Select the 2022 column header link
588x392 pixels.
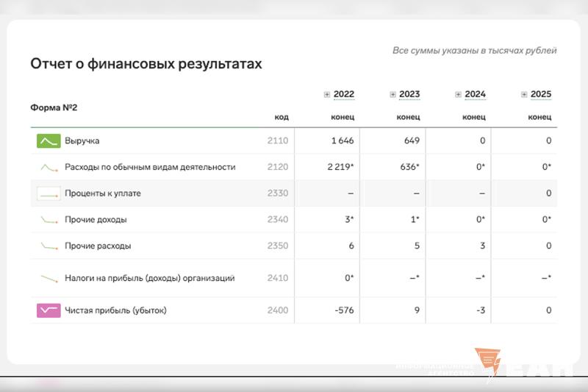343,95
